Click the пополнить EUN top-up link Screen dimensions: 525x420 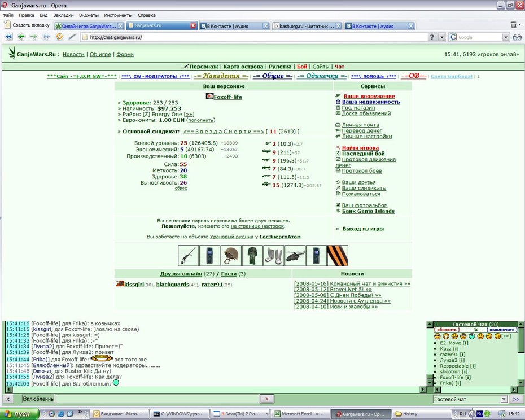pyautogui.click(x=200, y=120)
